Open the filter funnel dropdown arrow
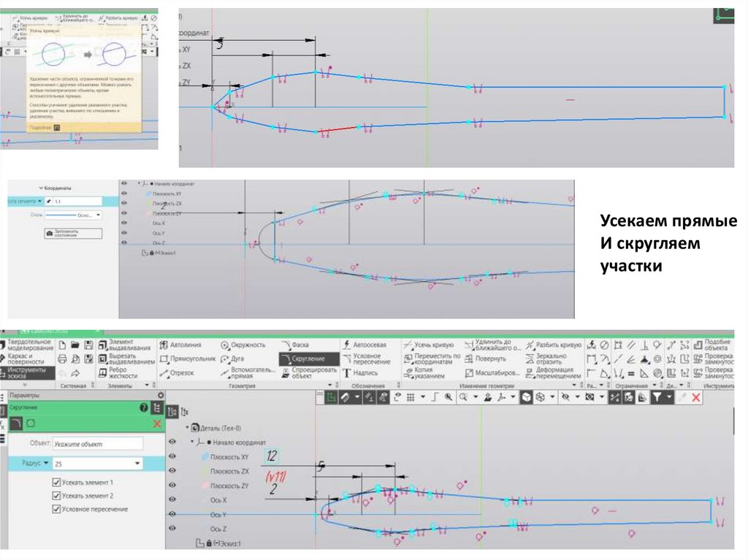This screenshot has width=748, height=560. (669, 397)
